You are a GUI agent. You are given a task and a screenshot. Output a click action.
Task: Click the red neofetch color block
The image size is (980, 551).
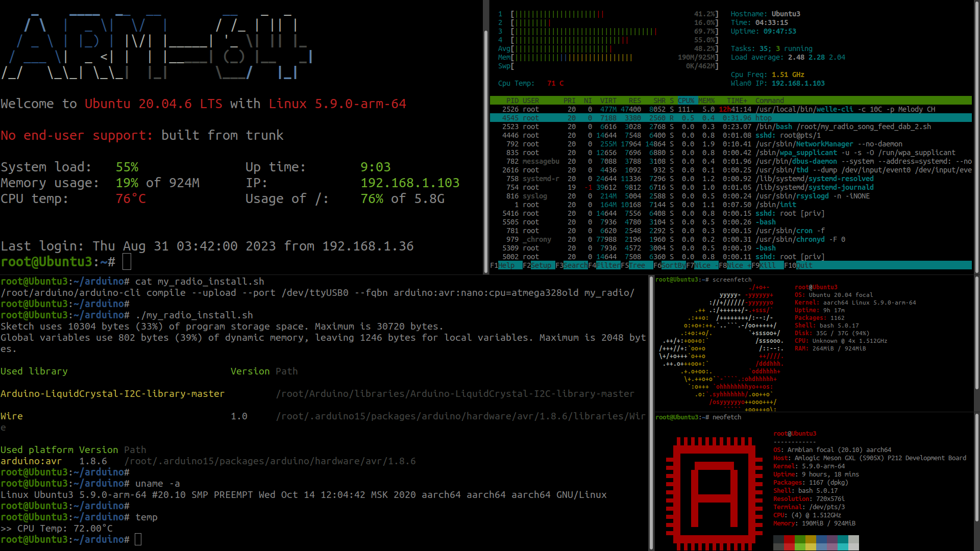point(789,540)
